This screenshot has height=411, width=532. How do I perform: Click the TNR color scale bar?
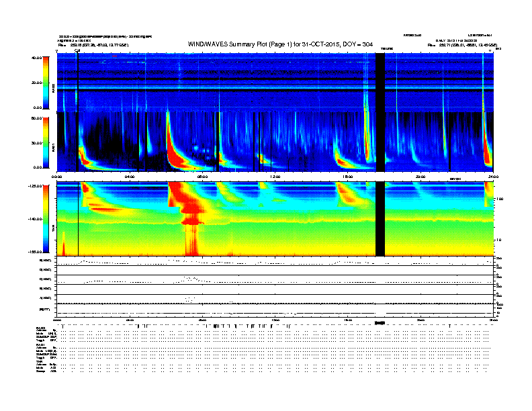tap(46, 219)
